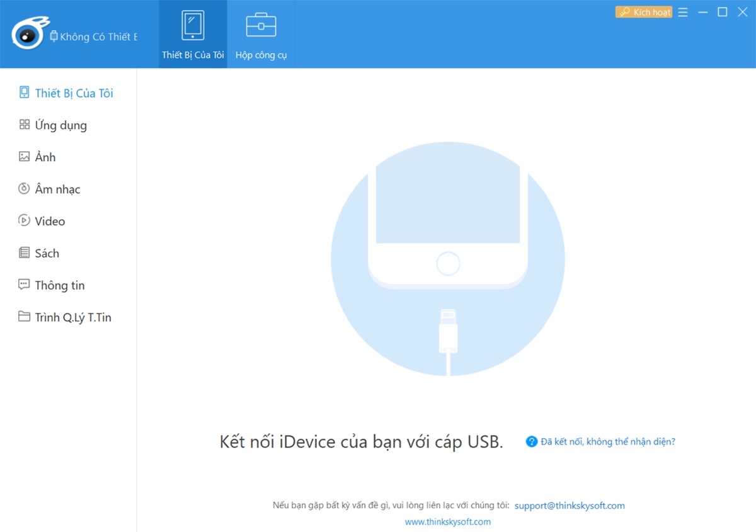Visit www.thinkskysoft.com website link
This screenshot has height=532, width=756.
click(x=448, y=521)
